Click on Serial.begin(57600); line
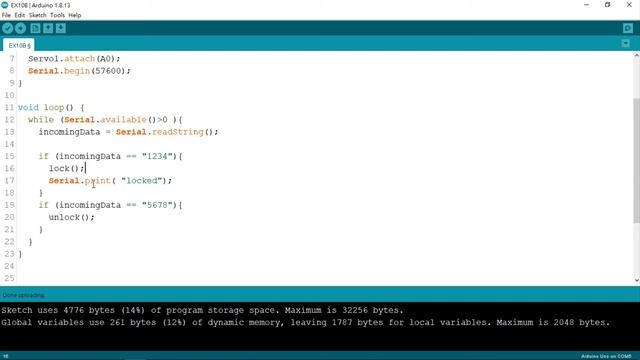 coord(79,71)
